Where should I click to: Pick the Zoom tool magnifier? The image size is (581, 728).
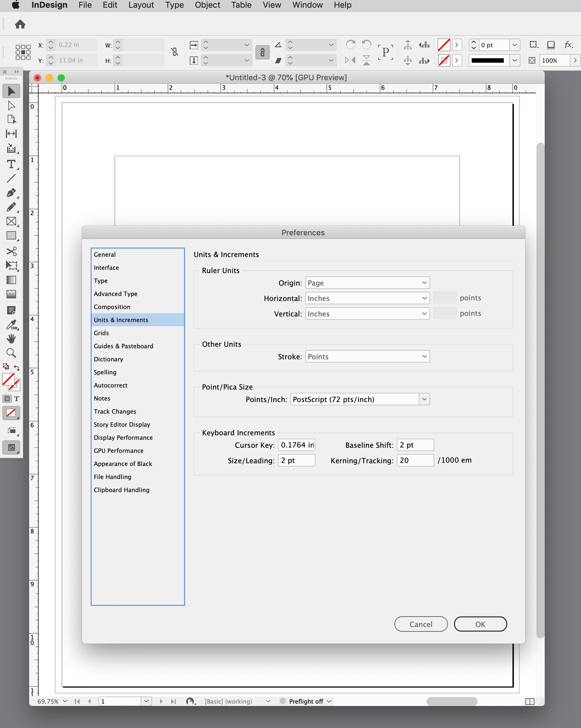pos(11,353)
